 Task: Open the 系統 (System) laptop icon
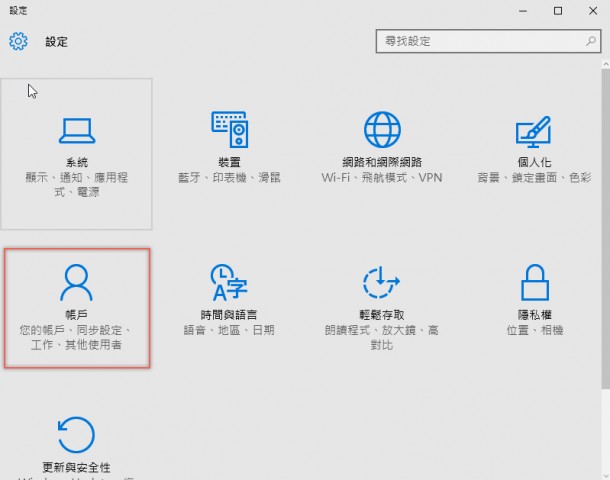click(77, 131)
